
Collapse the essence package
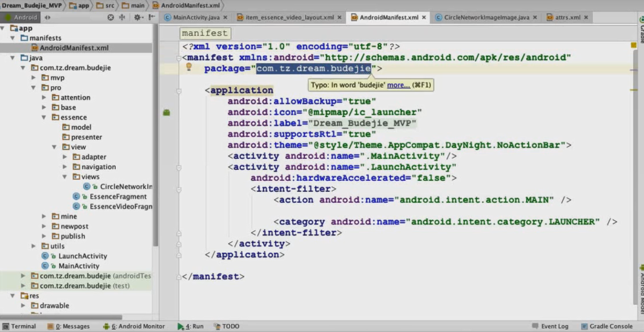44,117
